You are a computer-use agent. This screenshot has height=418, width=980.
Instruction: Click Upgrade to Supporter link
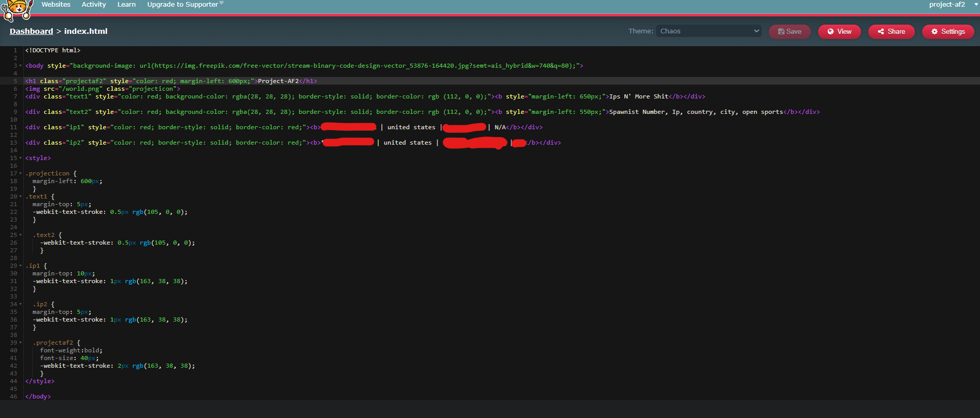pyautogui.click(x=182, y=5)
